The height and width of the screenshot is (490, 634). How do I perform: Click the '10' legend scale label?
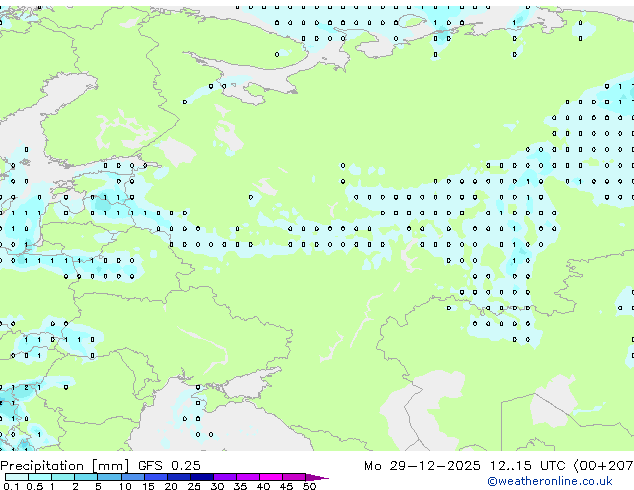point(125,486)
